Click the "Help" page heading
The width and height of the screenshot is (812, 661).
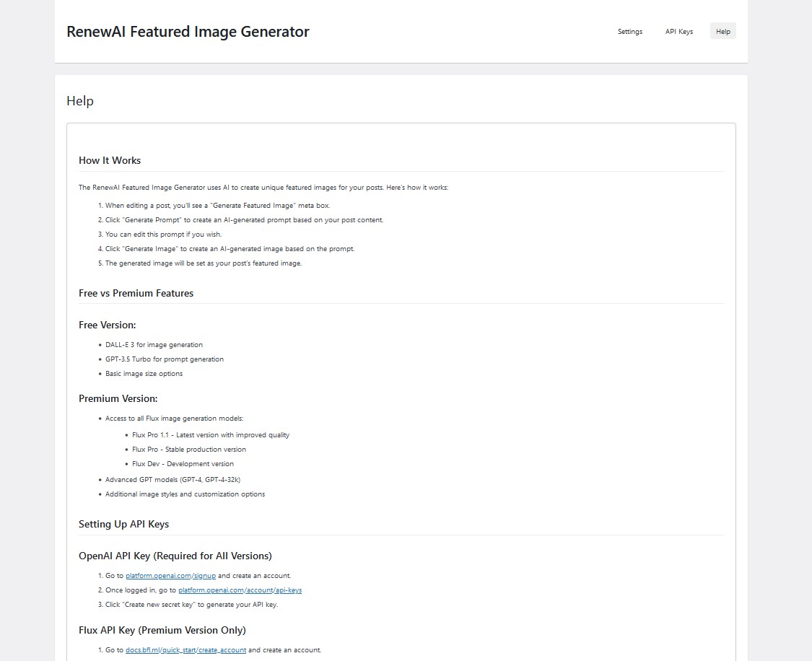(80, 101)
